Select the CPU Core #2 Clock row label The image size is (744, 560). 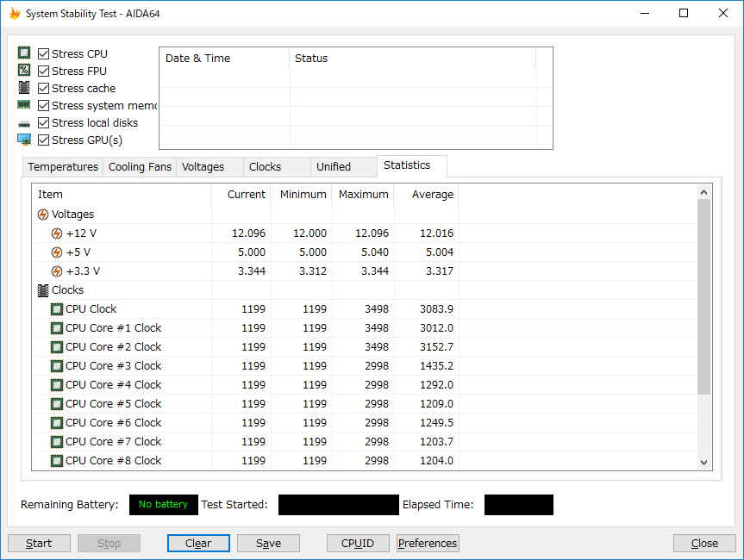(x=114, y=347)
